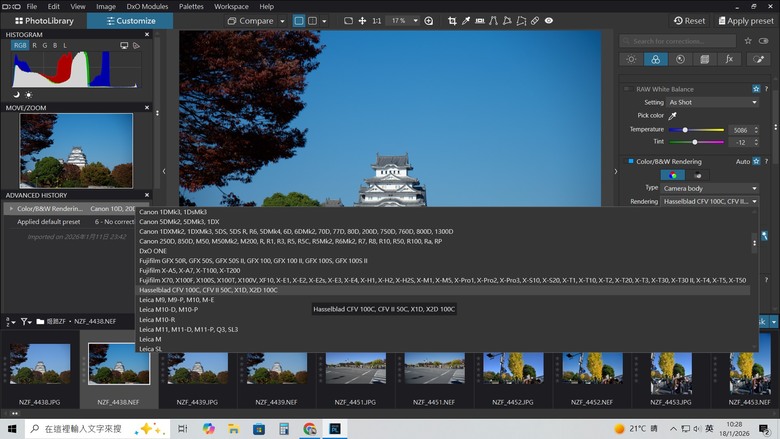
Task: Switch to single image view
Action: click(298, 21)
